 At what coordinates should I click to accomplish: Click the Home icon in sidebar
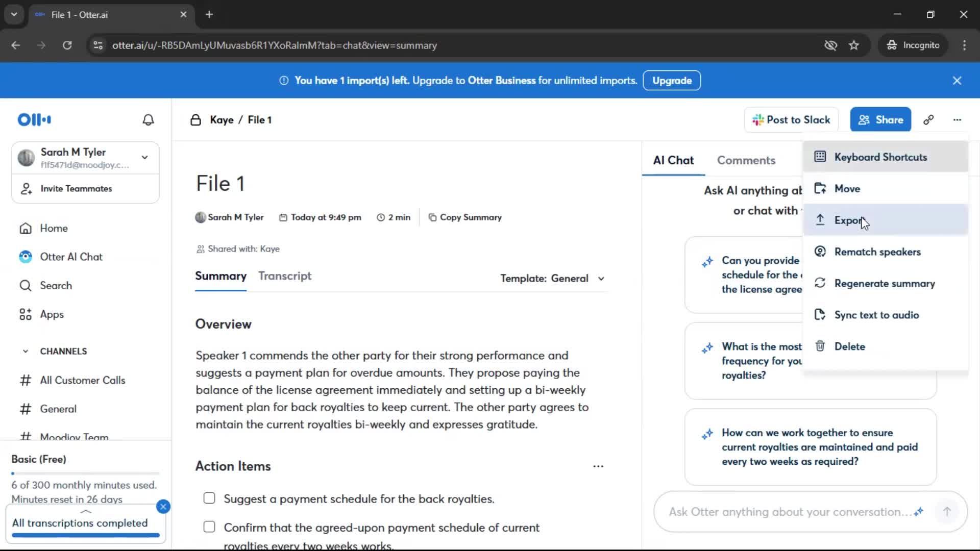[26, 228]
